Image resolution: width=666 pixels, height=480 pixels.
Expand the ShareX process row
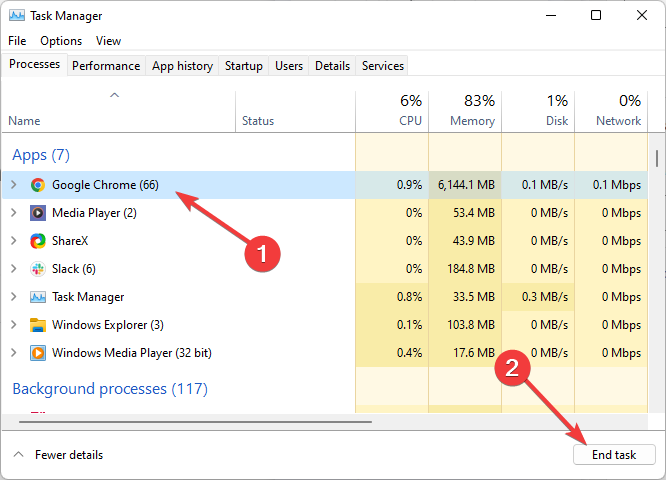point(14,240)
